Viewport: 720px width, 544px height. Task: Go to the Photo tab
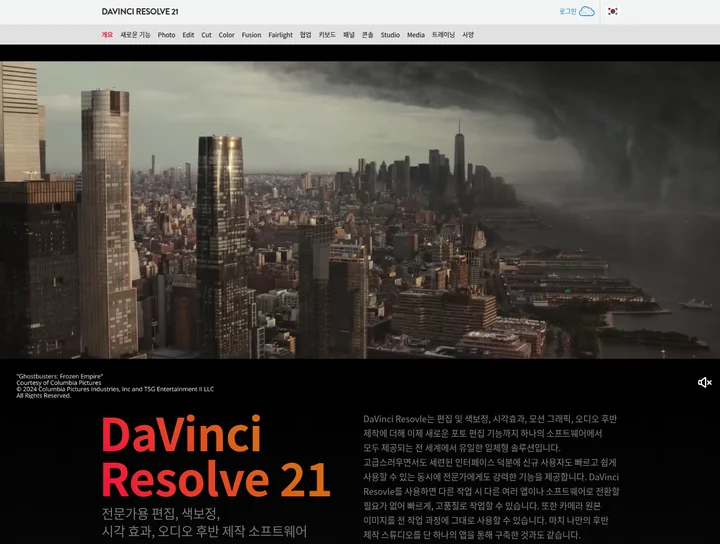166,35
